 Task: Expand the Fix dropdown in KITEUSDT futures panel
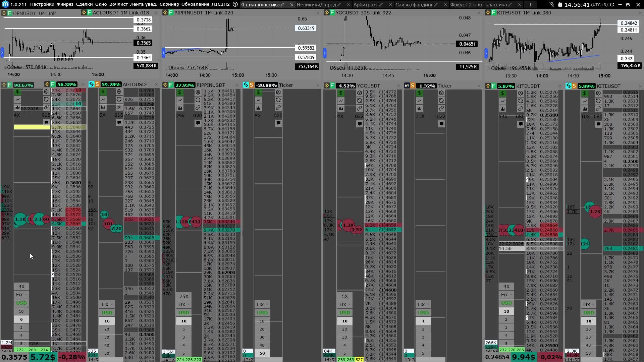pos(506,295)
